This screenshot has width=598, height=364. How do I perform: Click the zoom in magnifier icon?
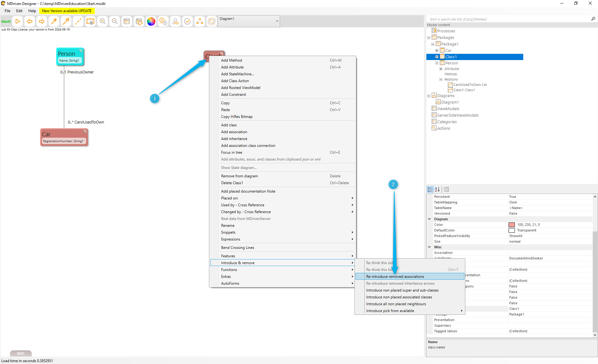pyautogui.click(x=102, y=21)
